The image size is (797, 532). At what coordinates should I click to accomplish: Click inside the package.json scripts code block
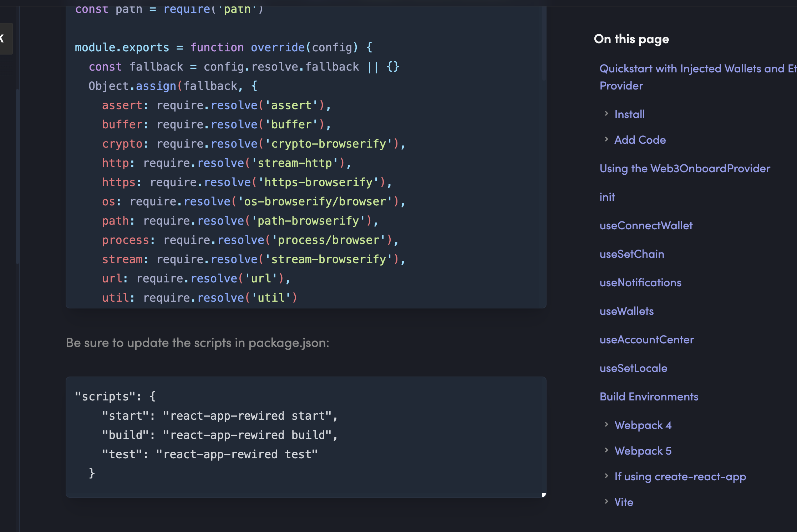click(x=305, y=437)
